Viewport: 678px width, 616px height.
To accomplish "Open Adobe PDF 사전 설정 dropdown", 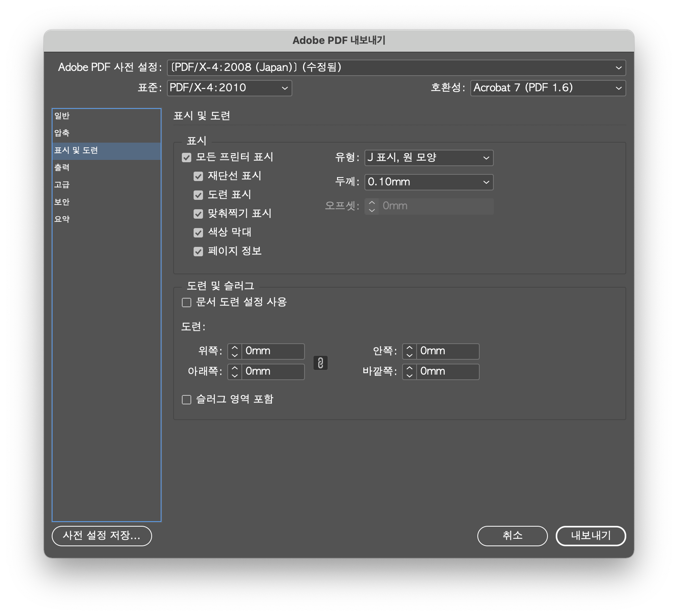I will [x=396, y=67].
